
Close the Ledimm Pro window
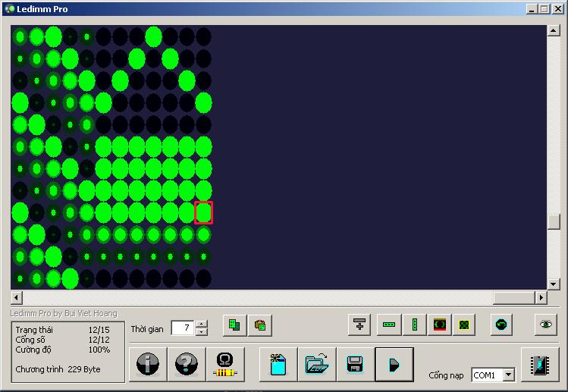[558, 9]
